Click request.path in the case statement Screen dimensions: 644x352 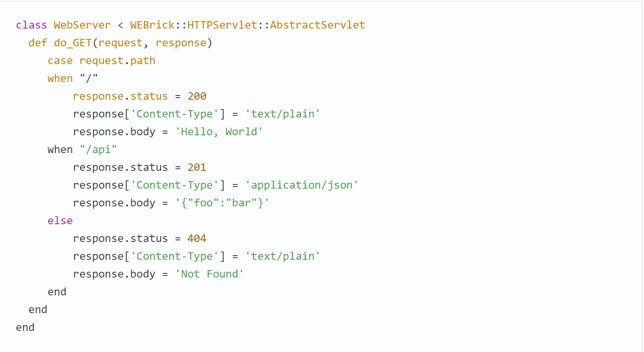point(117,61)
